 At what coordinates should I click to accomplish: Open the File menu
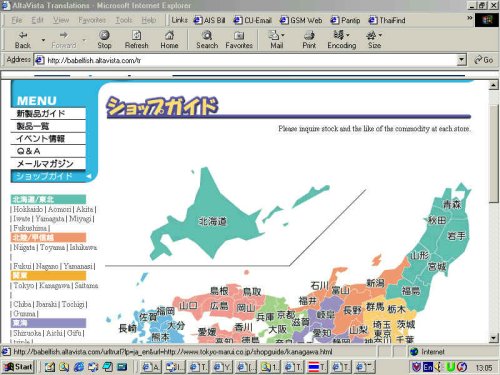17,20
